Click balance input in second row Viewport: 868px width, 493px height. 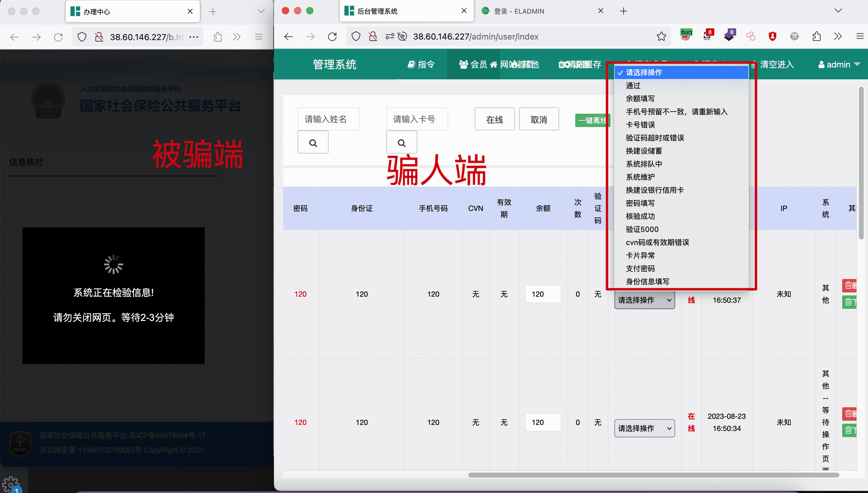[543, 422]
